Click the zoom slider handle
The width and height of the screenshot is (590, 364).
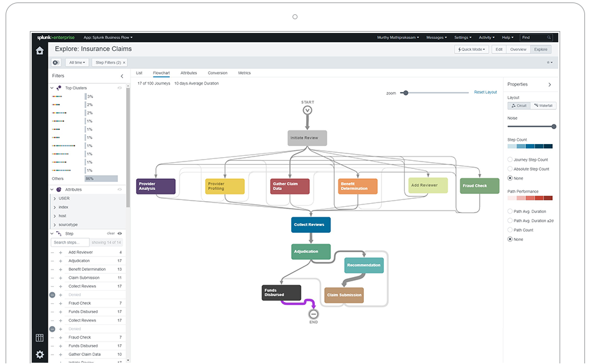[x=406, y=93]
